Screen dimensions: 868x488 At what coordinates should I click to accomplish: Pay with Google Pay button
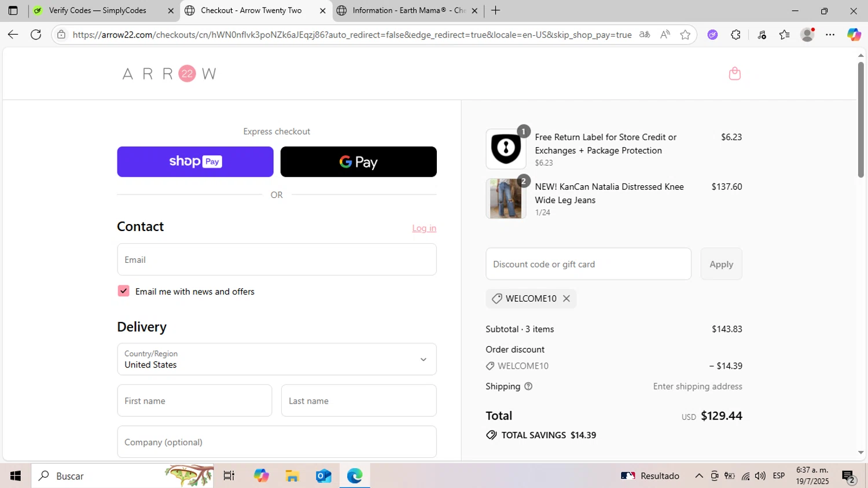(x=358, y=162)
